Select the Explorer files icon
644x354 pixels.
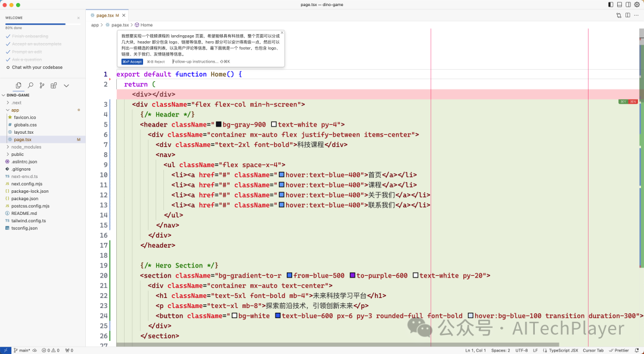tap(18, 85)
